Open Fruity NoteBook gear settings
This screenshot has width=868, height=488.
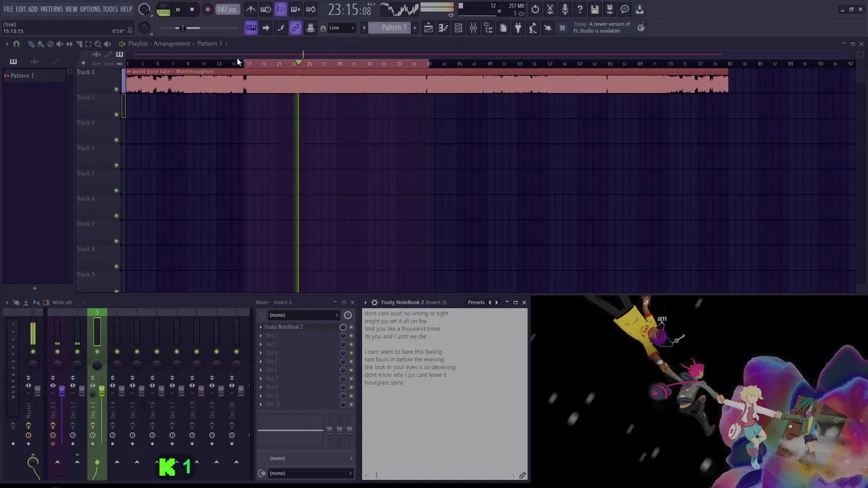(x=374, y=302)
